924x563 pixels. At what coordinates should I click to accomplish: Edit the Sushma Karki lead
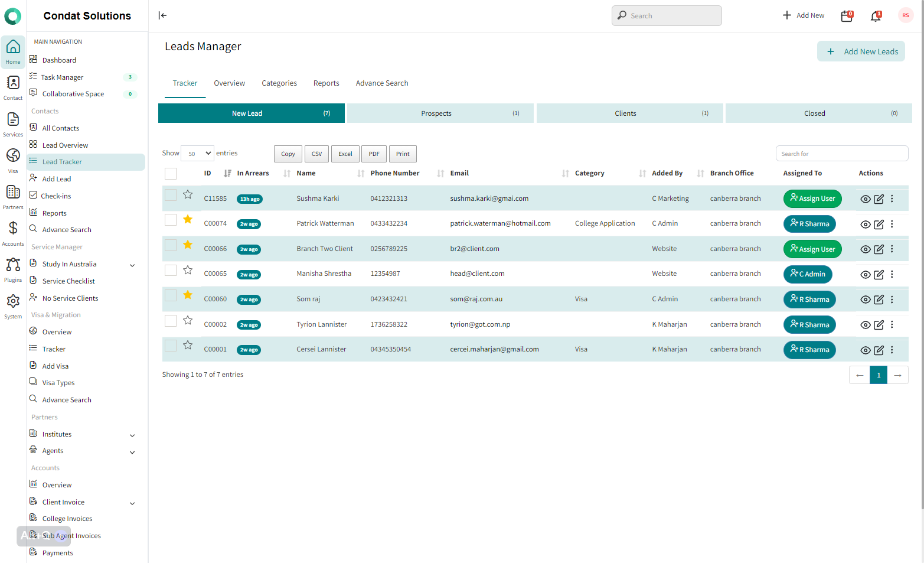(879, 199)
